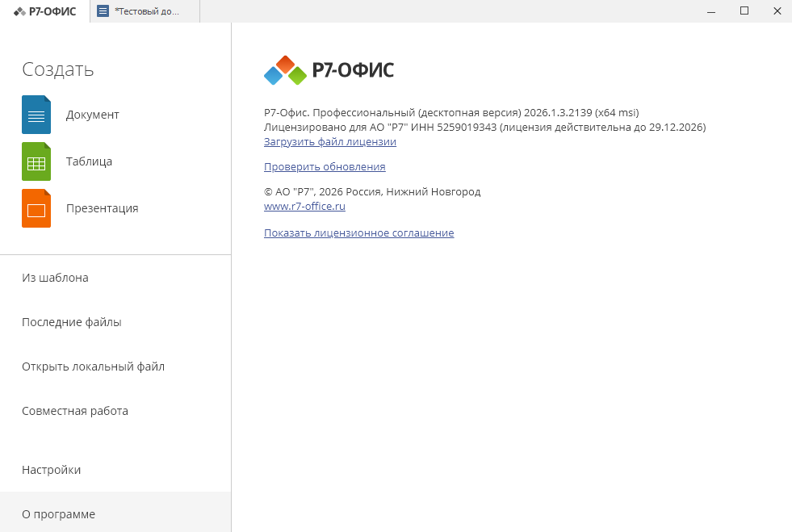792x532 pixels.
Task: Click the license line with ИНН 5259019343
Action: click(484, 127)
